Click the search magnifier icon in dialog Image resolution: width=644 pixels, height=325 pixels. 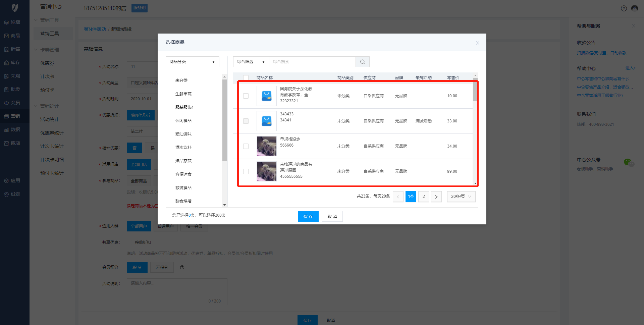coord(362,62)
